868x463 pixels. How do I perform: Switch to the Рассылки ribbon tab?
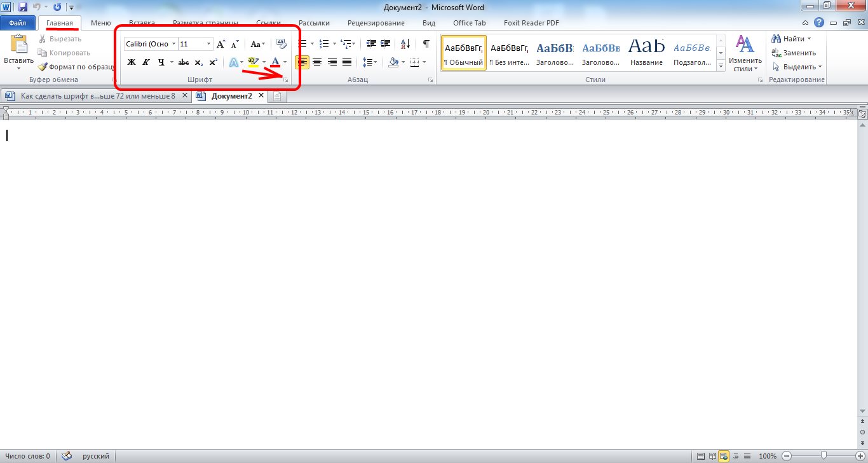(314, 23)
